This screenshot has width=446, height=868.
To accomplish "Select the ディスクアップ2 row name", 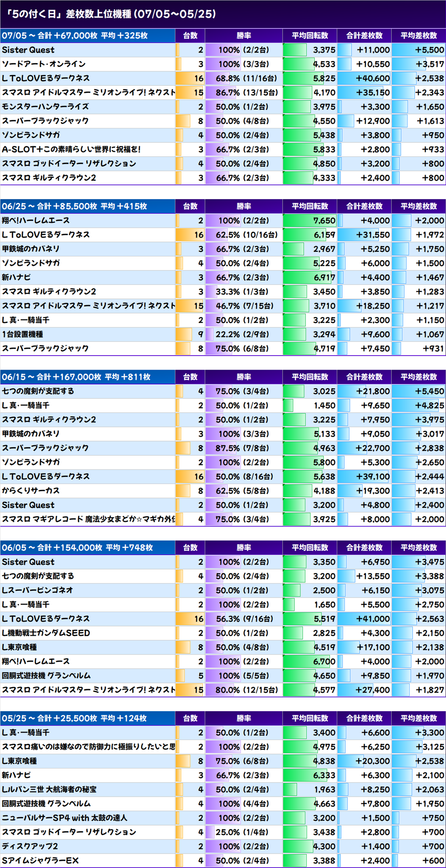I will [x=30, y=846].
